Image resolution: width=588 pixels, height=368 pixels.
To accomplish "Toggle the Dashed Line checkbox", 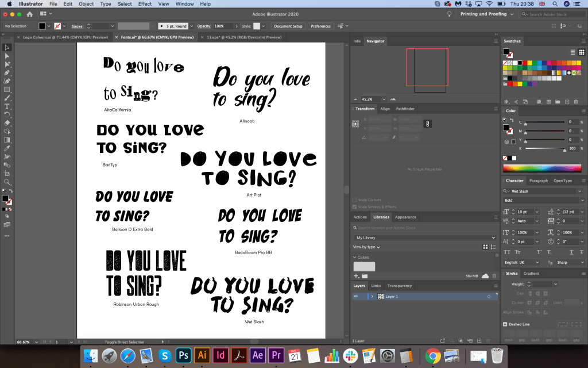I will coord(505,324).
